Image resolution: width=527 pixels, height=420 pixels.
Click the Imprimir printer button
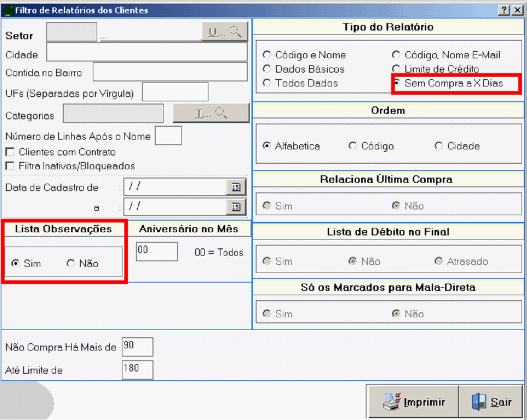click(x=413, y=401)
